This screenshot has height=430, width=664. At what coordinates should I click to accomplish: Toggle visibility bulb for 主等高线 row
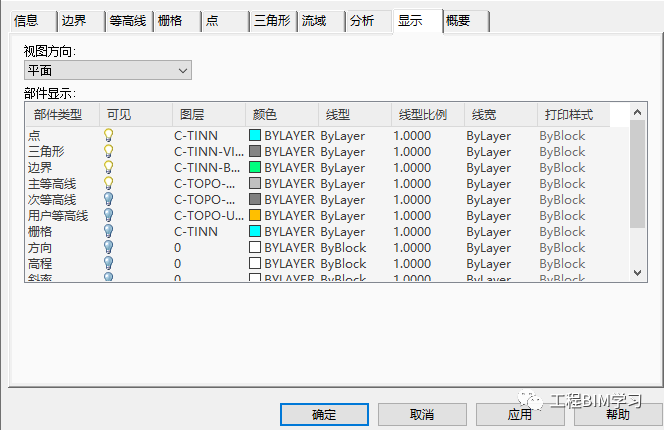(108, 183)
